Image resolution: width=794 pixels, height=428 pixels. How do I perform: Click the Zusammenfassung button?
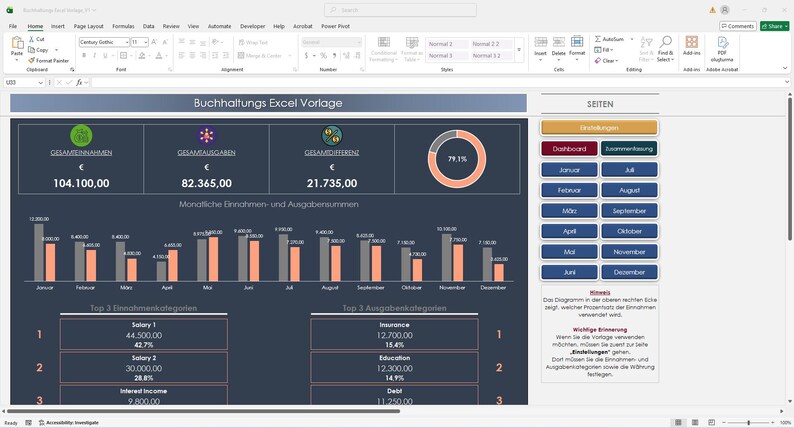pyautogui.click(x=629, y=149)
